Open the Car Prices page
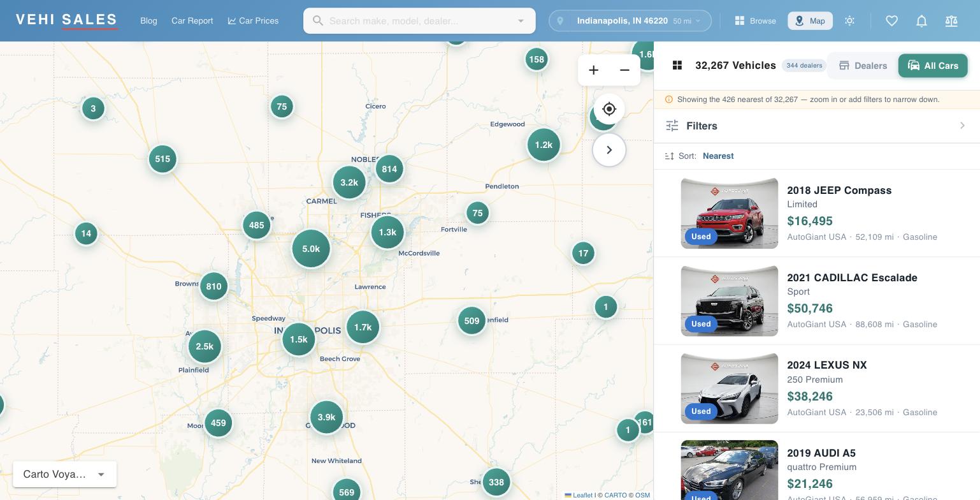 point(253,21)
